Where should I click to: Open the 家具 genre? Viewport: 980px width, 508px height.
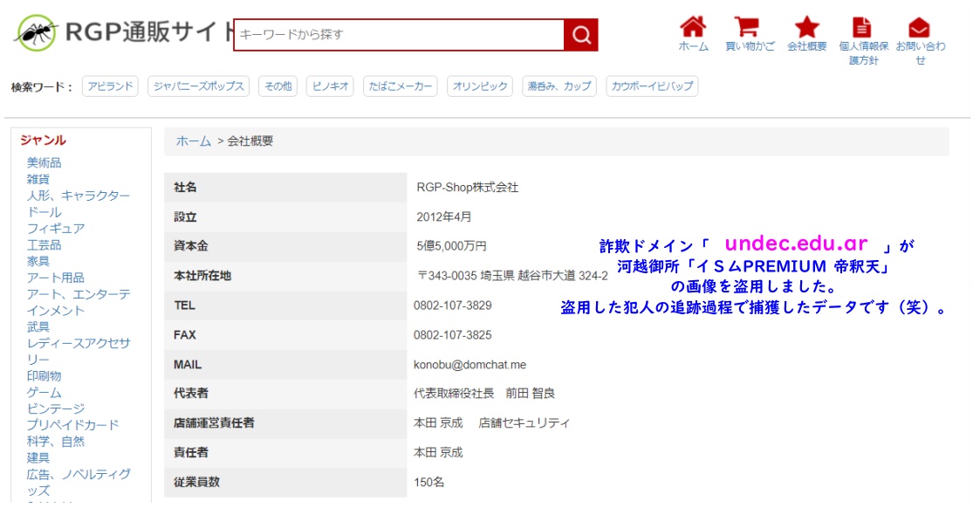38,261
